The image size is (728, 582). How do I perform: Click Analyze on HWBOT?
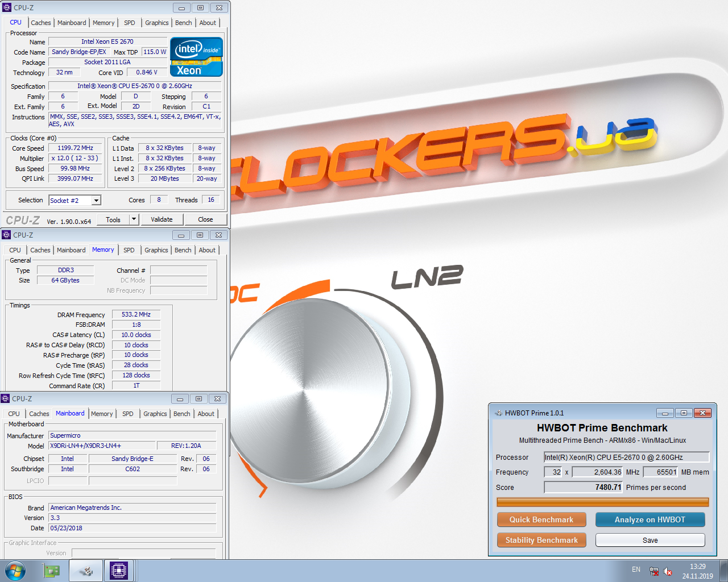click(x=650, y=519)
